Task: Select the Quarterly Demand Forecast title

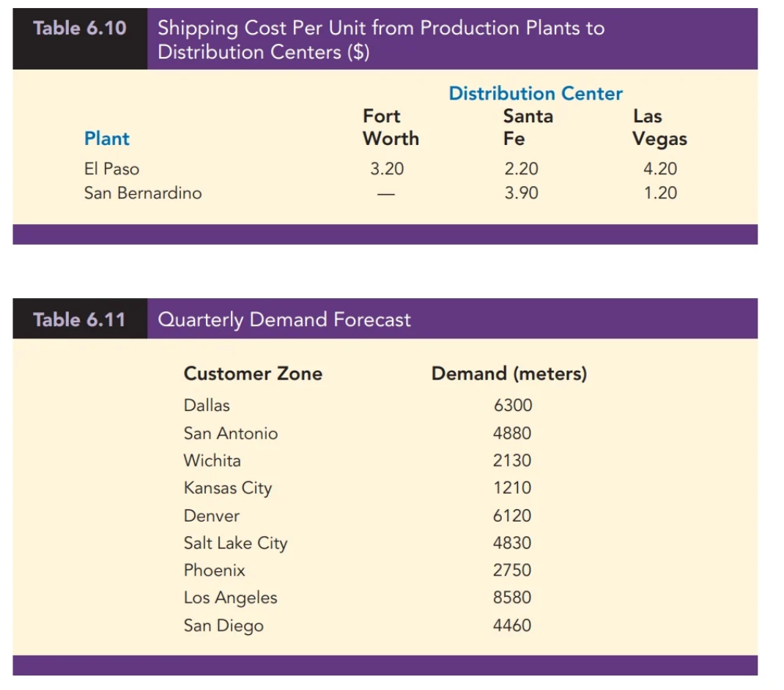Action: (x=284, y=320)
